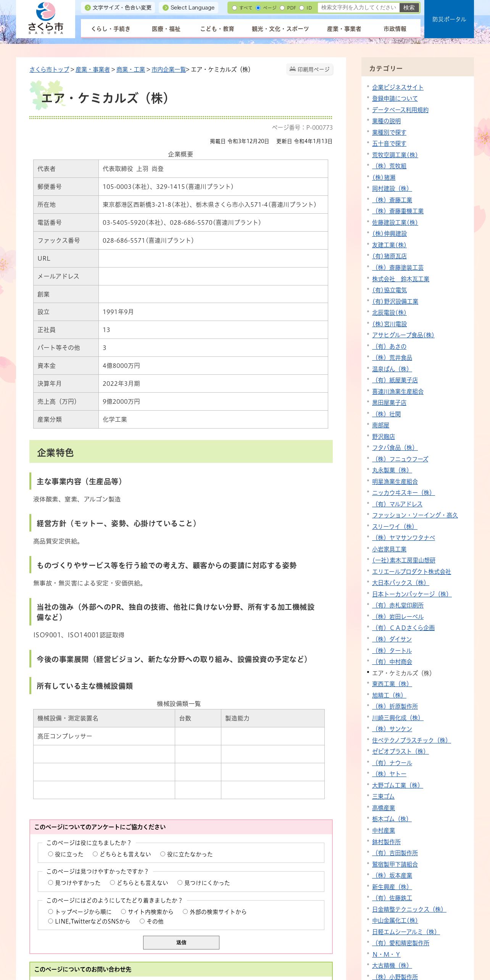Screen dimensions: 490x980
Task: Click the printer icon for 印刷用ページ
Action: (293, 69)
